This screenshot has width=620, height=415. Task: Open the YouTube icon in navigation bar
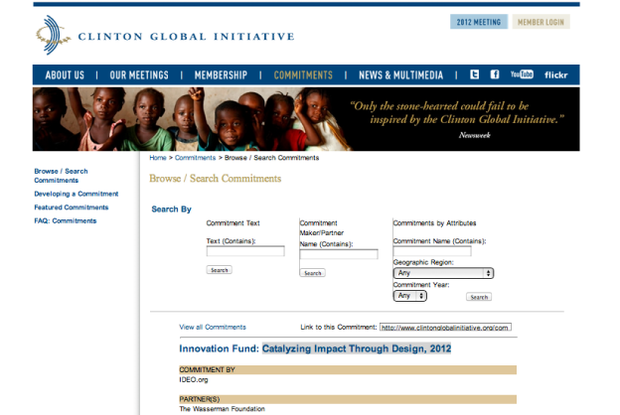[x=522, y=74]
